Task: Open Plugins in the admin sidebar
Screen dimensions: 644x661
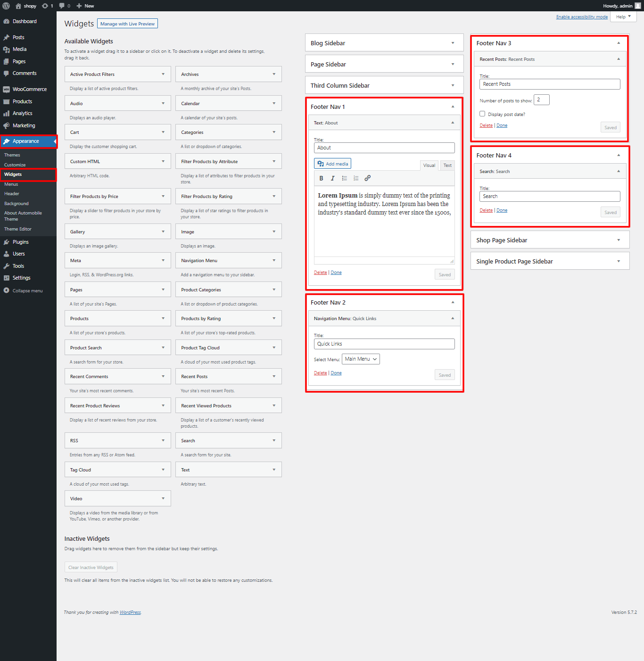Action: pyautogui.click(x=21, y=242)
